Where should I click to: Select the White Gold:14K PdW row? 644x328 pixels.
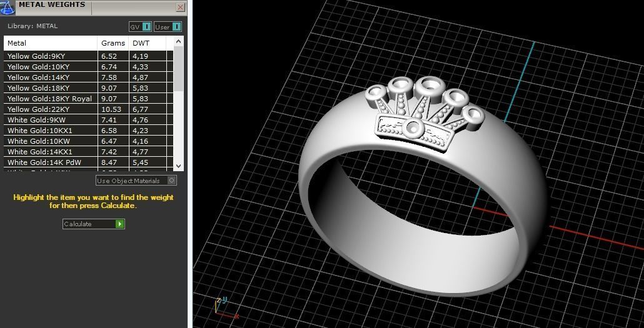pos(88,162)
